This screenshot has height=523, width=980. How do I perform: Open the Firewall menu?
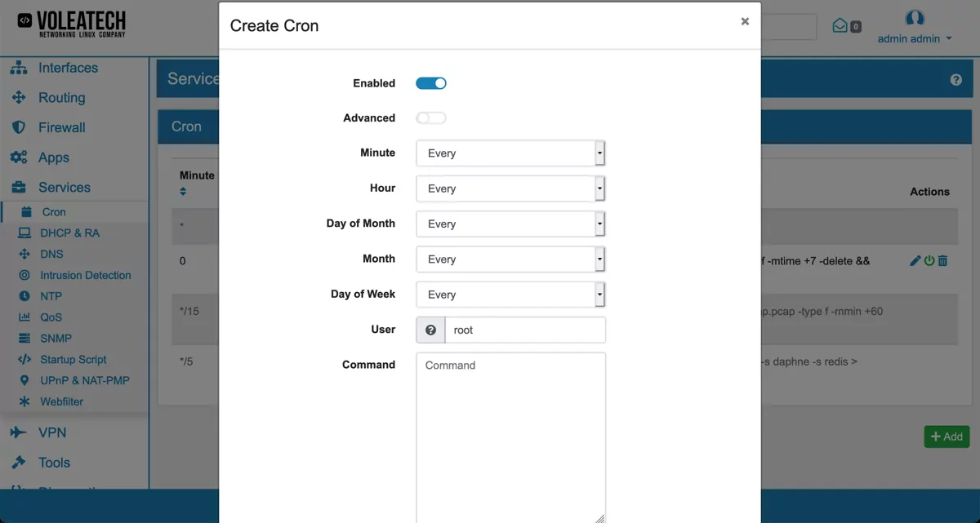tap(61, 127)
